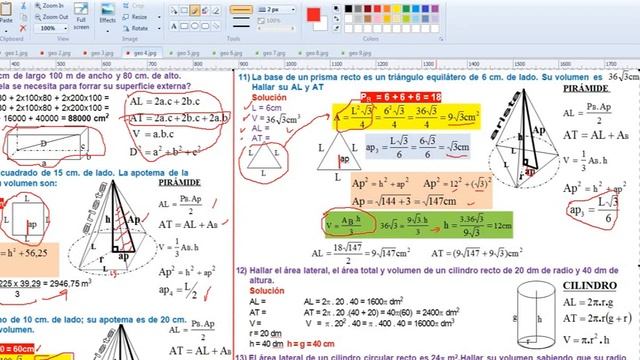The image size is (640, 360).
Task: Choose the thick bottom line style
Action: [241, 26]
